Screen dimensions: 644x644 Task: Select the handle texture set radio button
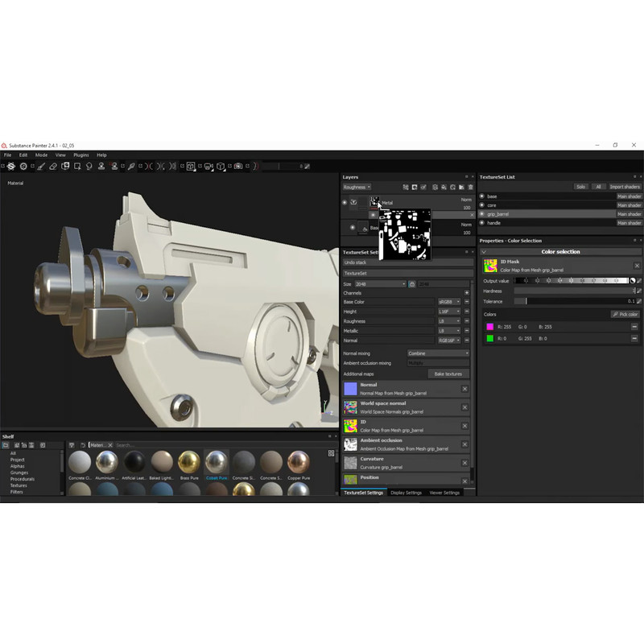click(x=481, y=223)
